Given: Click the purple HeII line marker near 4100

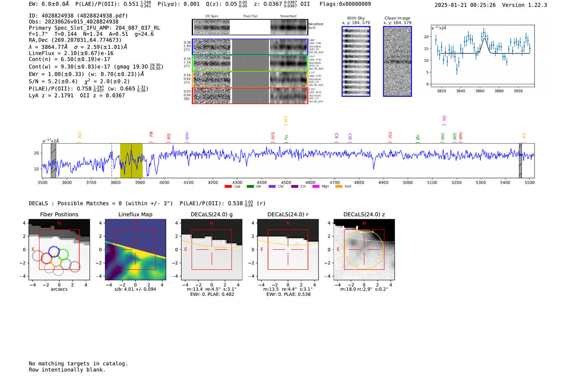Looking at the screenshot, I should pos(186,137).
